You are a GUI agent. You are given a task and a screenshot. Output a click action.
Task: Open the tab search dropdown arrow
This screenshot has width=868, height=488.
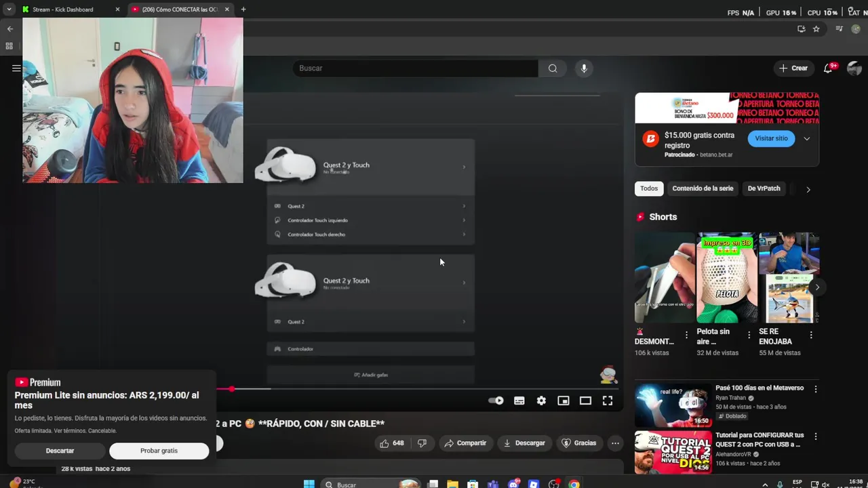tap(9, 9)
